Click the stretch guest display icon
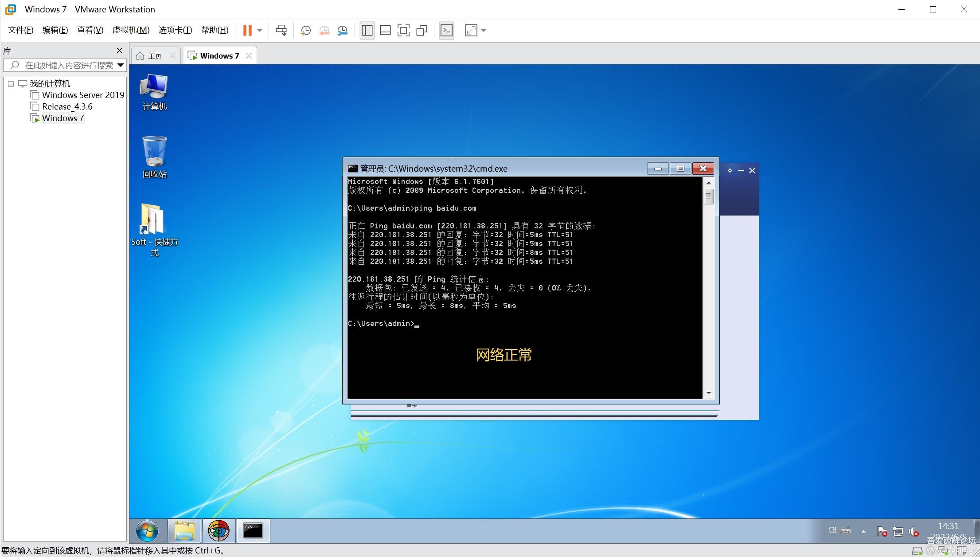 471,30
